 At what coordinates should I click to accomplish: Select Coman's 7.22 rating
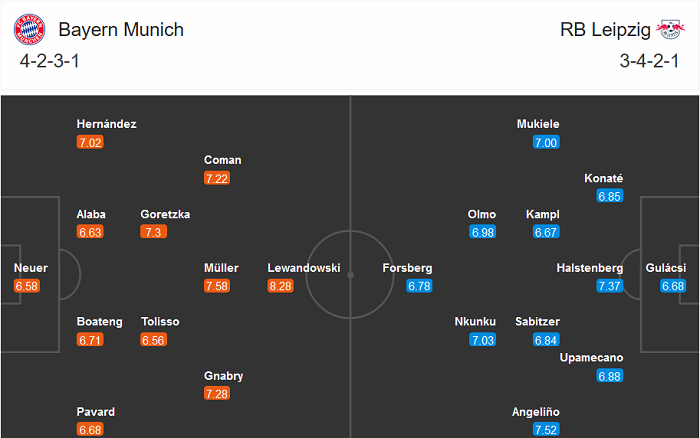[216, 178]
